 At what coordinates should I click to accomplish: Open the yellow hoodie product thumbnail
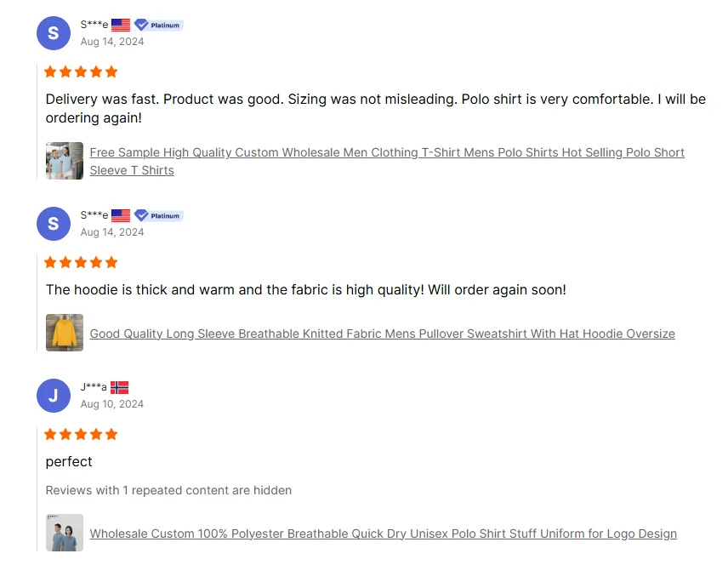click(x=65, y=333)
